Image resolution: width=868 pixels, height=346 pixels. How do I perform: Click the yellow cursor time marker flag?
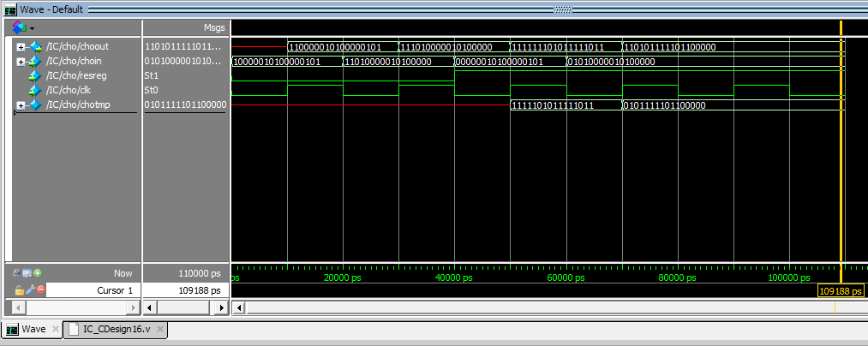[x=841, y=291]
